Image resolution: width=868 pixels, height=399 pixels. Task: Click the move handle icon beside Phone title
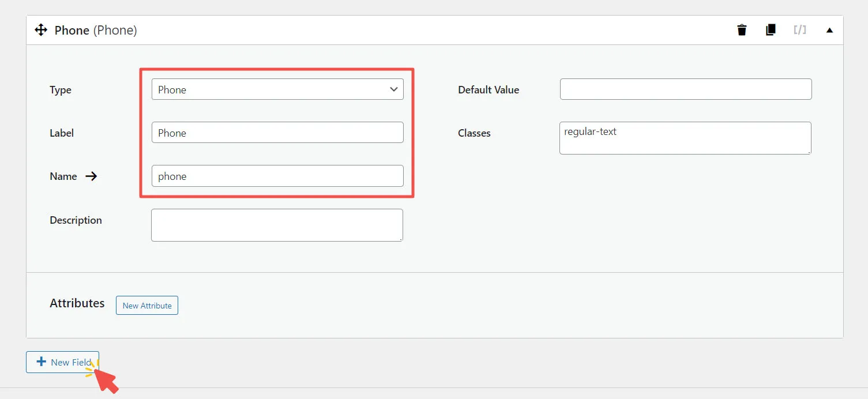coord(41,30)
